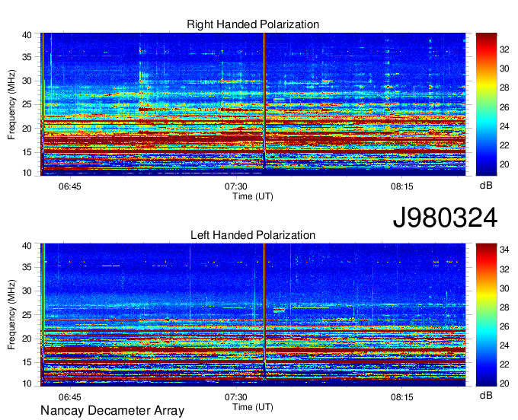Click the lower spectrogram color bar

pos(486,315)
